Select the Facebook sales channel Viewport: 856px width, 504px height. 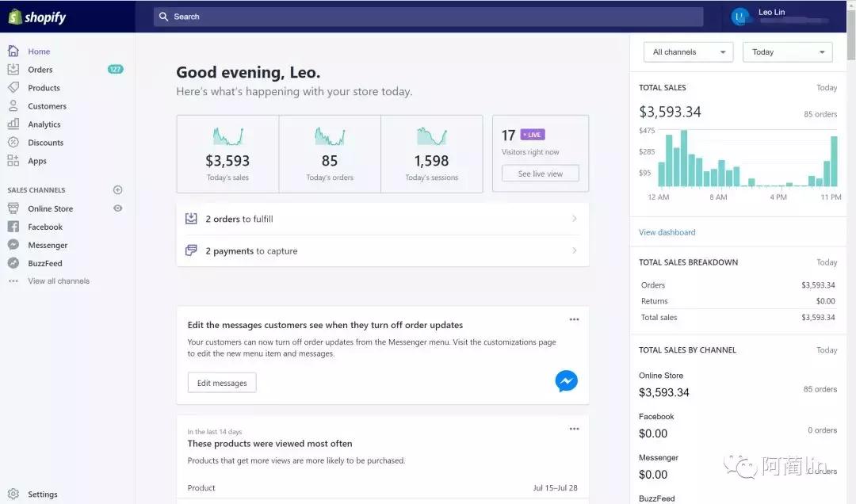[x=44, y=227]
